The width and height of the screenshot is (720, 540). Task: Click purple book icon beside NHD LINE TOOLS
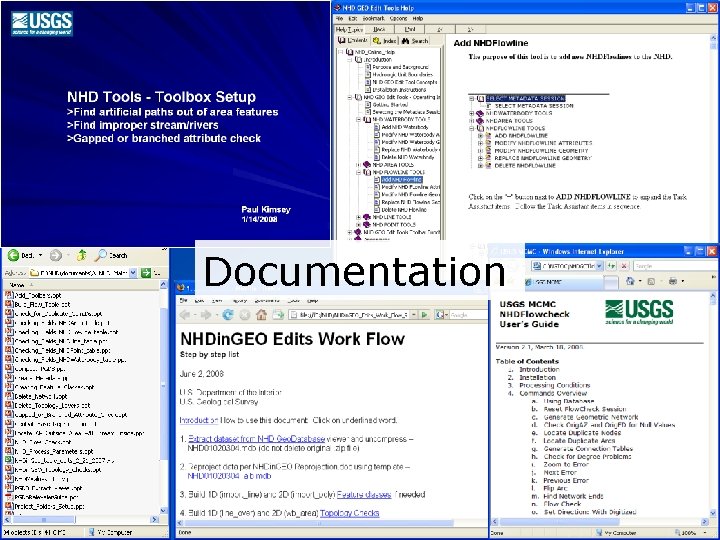click(366, 217)
